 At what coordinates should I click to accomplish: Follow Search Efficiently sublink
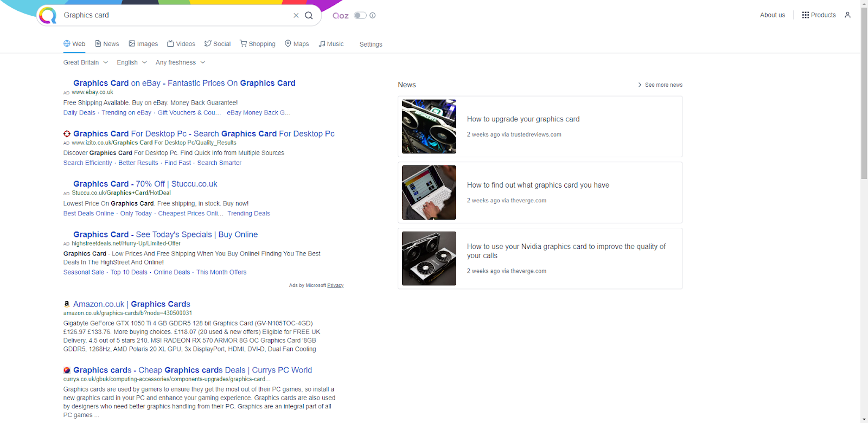[x=87, y=163]
